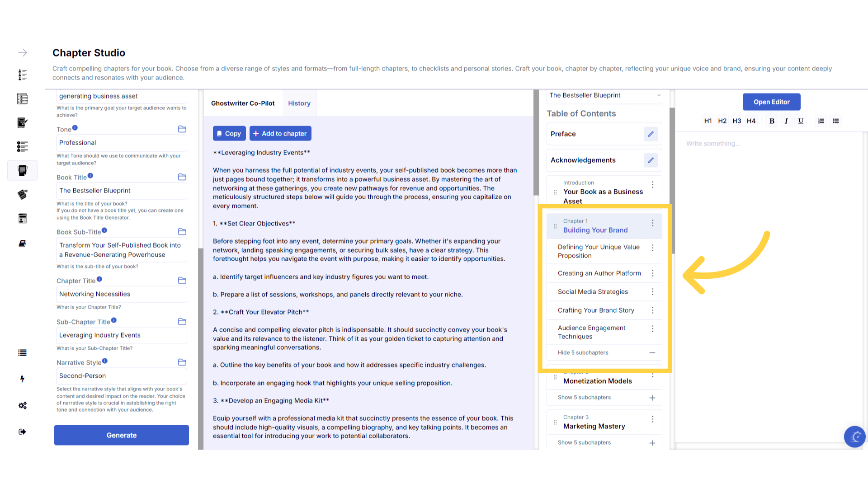Click the Open Editor button
The width and height of the screenshot is (868, 488).
771,102
